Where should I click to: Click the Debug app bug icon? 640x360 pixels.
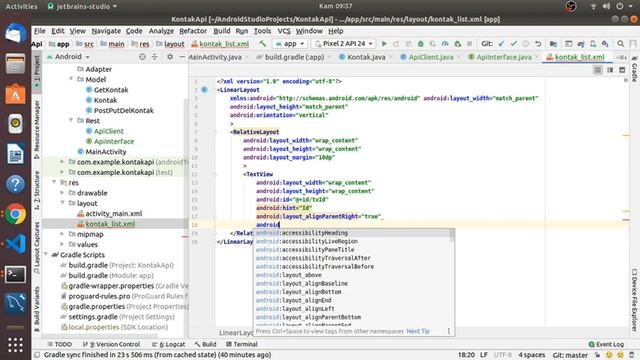tap(420, 44)
